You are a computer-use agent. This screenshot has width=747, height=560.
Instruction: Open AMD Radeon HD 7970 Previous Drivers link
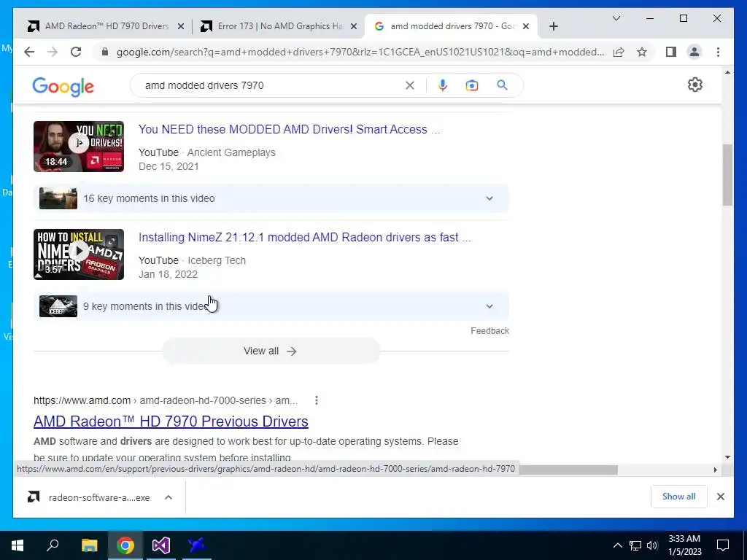(171, 421)
